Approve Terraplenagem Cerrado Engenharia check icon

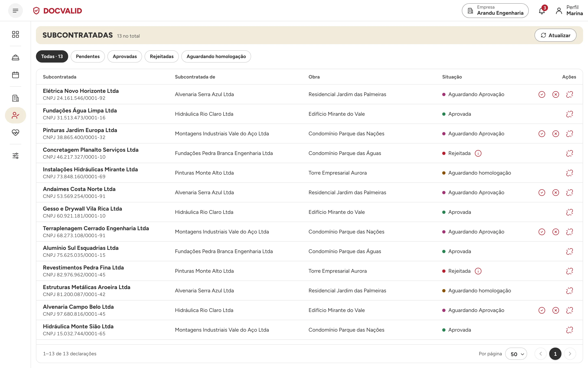542,232
